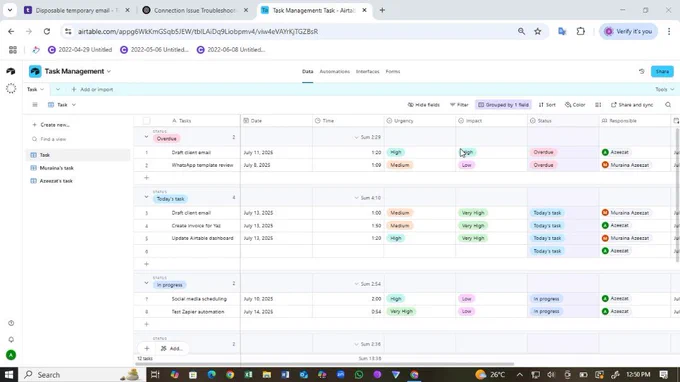Click WhatsApp template review task cell
680x382 pixels.
tap(202, 165)
